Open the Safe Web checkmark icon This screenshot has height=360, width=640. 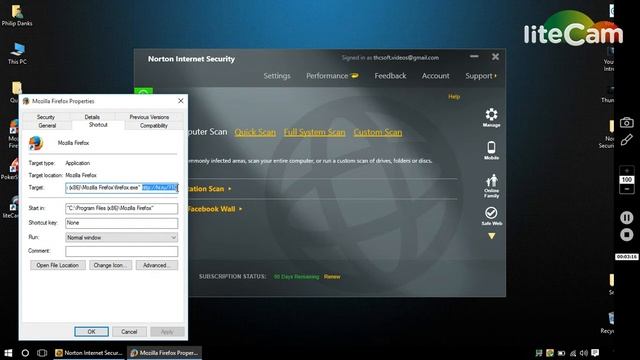click(491, 216)
